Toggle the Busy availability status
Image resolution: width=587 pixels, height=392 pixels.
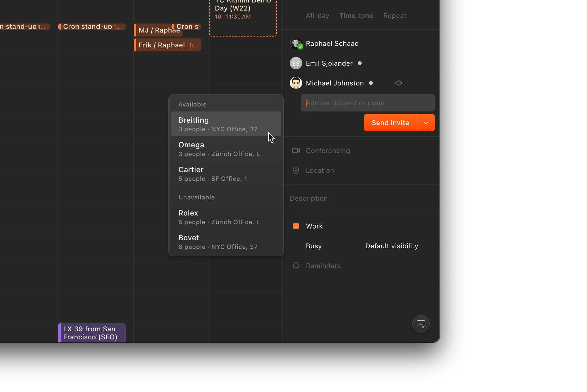point(314,246)
